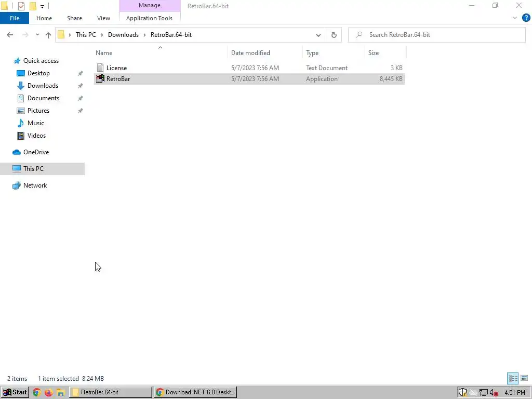
Task: Click RetroBar.64-bit in the address path
Action: [171, 35]
